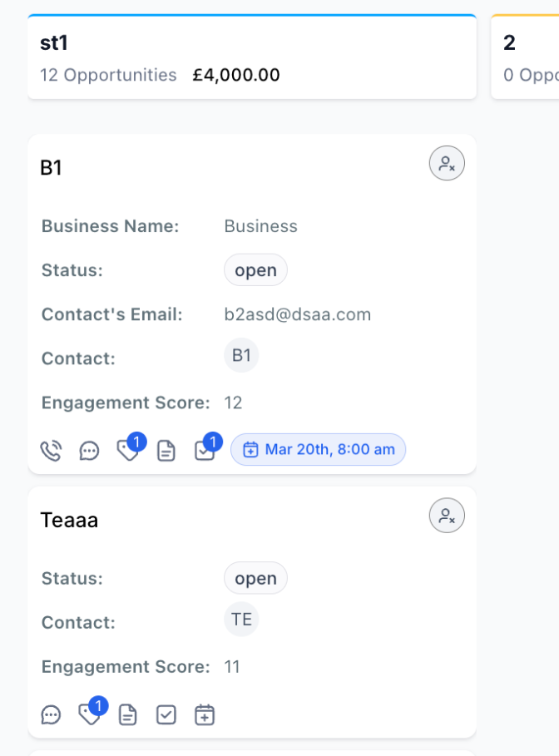Open the notes icon on Teaaa card
This screenshot has height=756, width=559.
click(x=128, y=714)
